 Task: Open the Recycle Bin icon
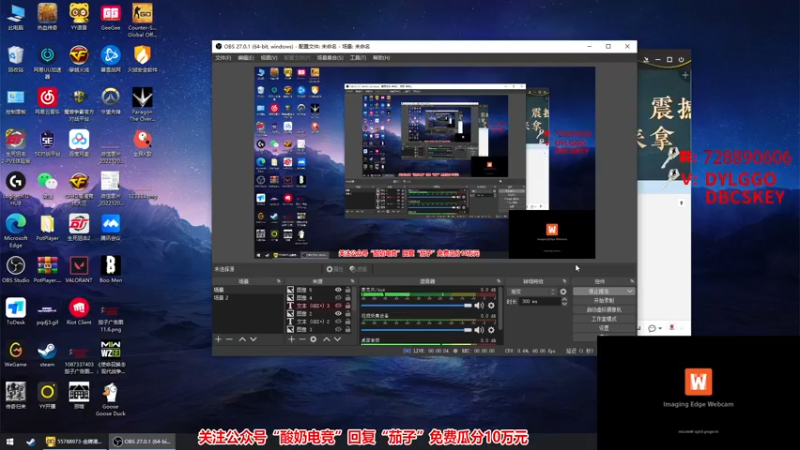tap(15, 59)
